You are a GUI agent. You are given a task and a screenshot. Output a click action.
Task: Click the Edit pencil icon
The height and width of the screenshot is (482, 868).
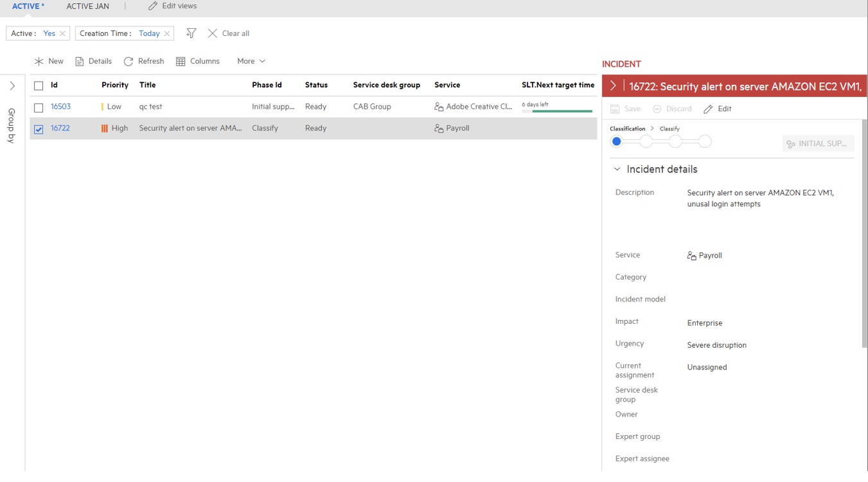pos(709,109)
